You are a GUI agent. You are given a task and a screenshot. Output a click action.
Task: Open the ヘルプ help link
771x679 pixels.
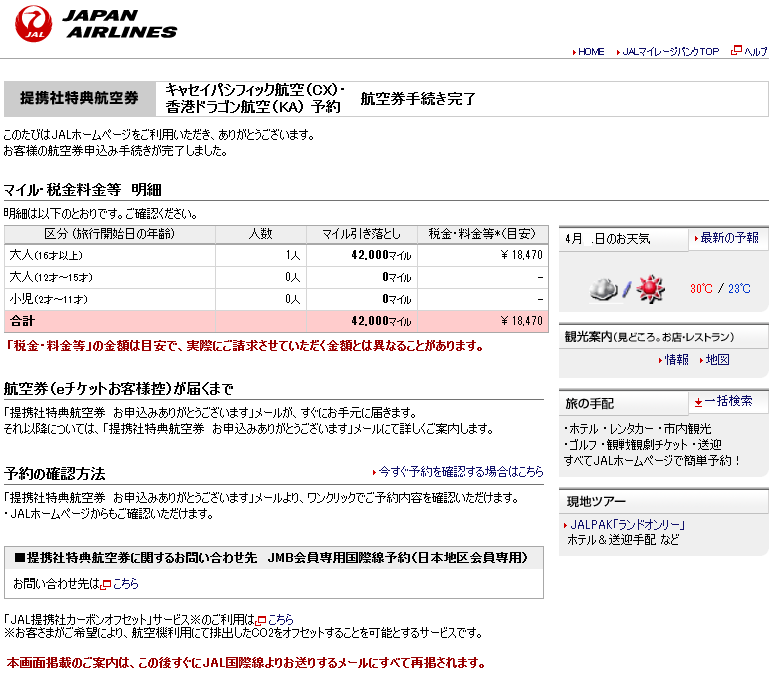(x=755, y=52)
